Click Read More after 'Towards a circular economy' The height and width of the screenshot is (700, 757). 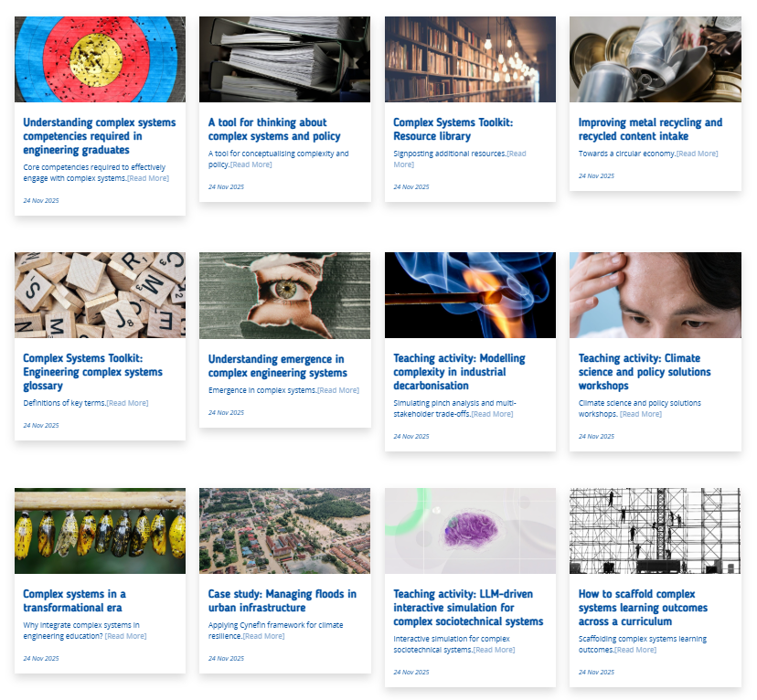point(697,154)
